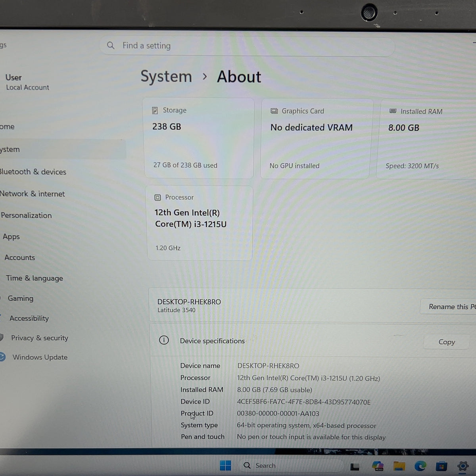This screenshot has height=476, width=476.
Task: Click the No pen or touch input text
Action: pyautogui.click(x=311, y=437)
